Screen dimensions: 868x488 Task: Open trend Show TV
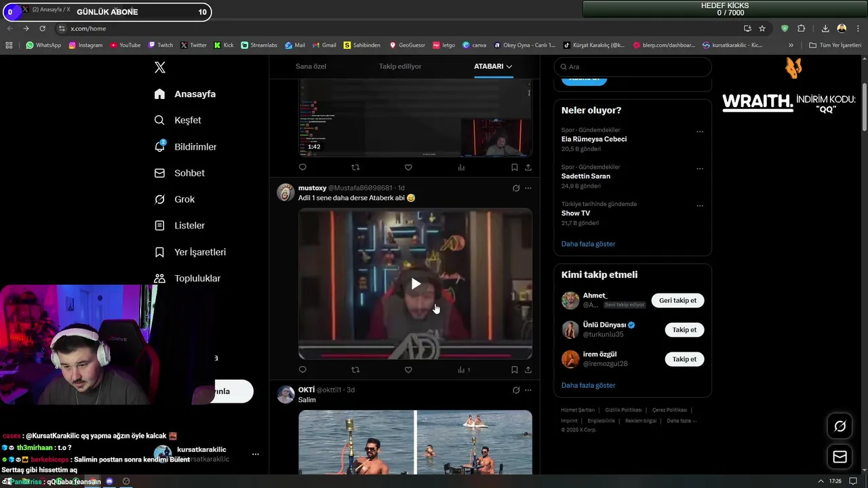click(x=576, y=213)
